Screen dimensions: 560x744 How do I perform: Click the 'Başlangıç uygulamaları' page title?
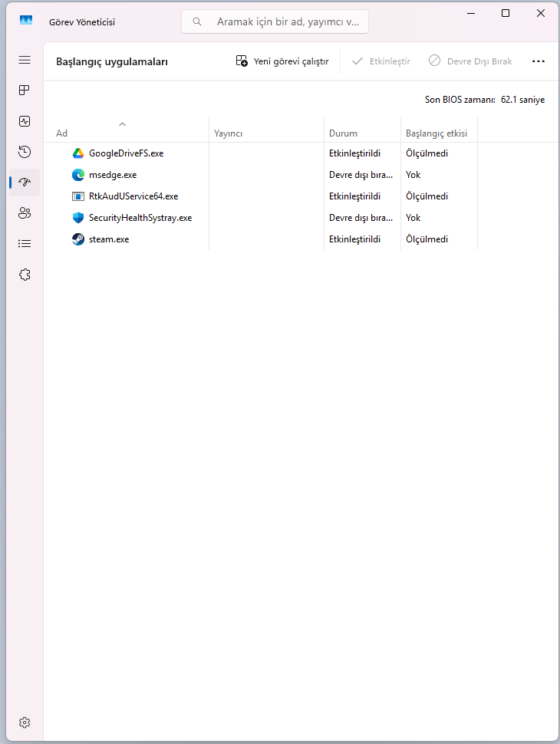[x=112, y=61]
